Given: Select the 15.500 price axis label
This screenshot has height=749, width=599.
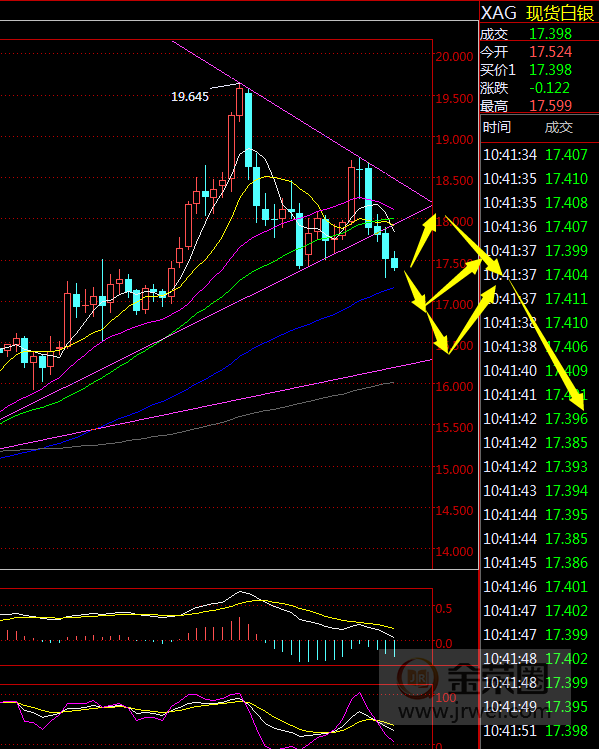Looking at the screenshot, I should point(454,428).
